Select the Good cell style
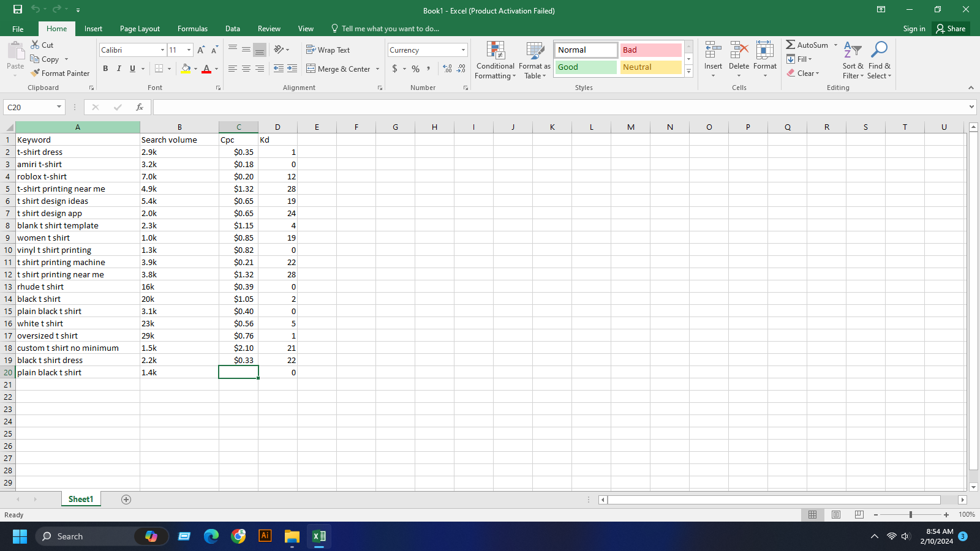Viewport: 980px width, 551px height. coord(585,67)
